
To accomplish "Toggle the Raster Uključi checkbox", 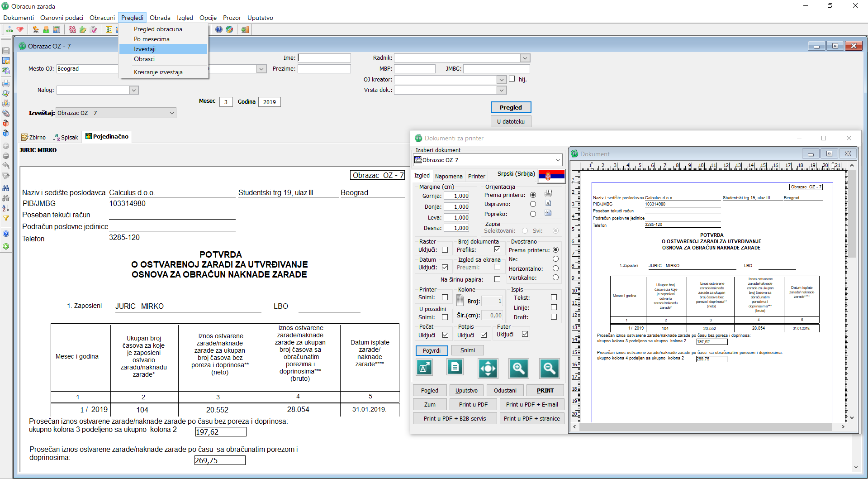I will [x=445, y=250].
